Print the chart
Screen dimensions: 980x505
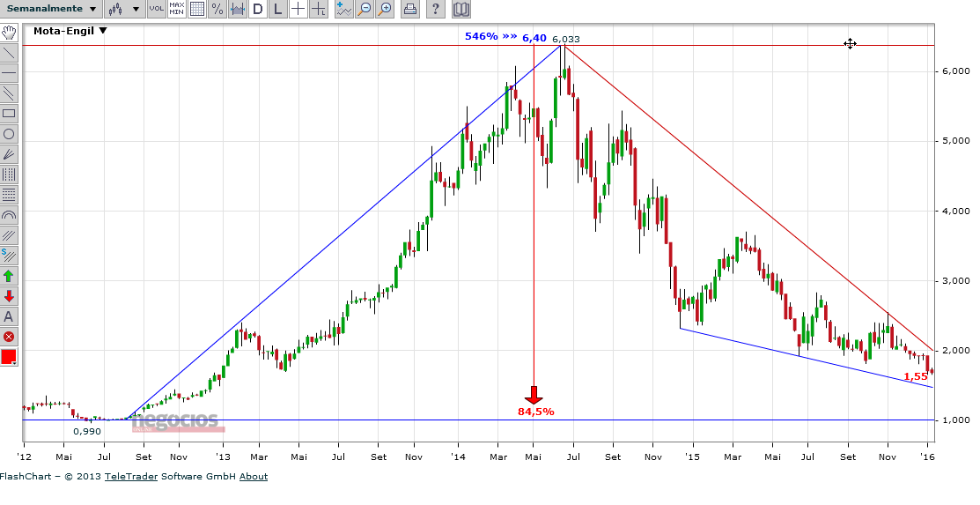(409, 9)
